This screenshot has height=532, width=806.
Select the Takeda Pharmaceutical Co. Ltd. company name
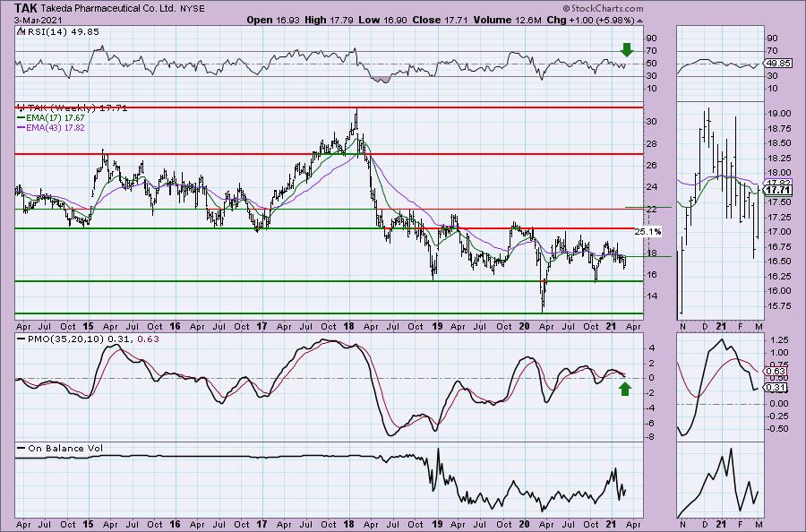click(x=109, y=9)
